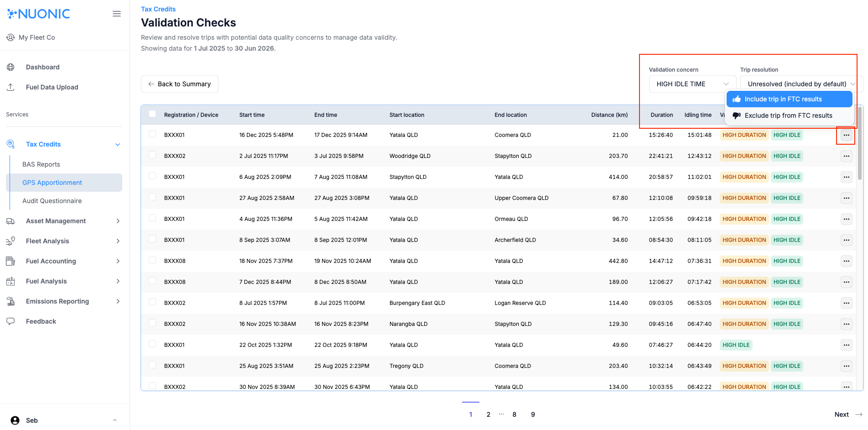Click the Emissions Reporting icon
This screenshot has width=868, height=430.
tap(10, 301)
